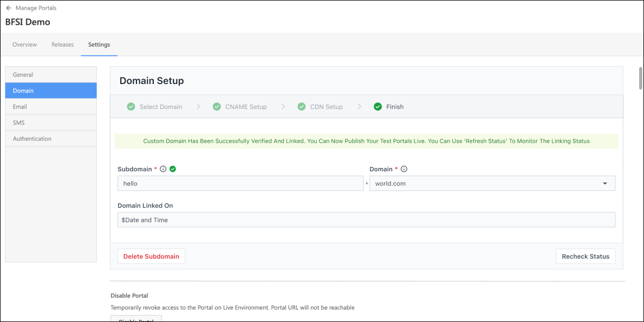
Task: Click the CNAME Setup step checkmark icon
Action: tap(217, 106)
